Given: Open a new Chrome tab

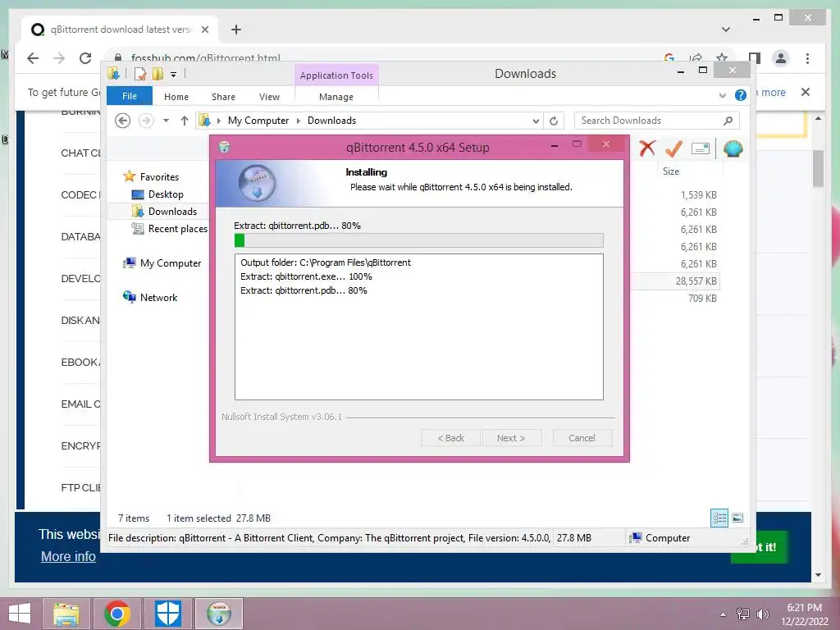Looking at the screenshot, I should point(236,30).
